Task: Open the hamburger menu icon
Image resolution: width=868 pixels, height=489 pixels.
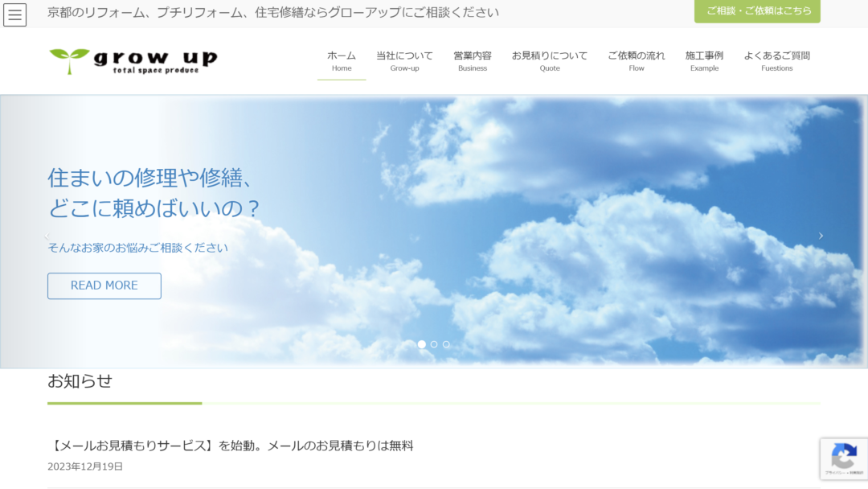Action: [15, 15]
